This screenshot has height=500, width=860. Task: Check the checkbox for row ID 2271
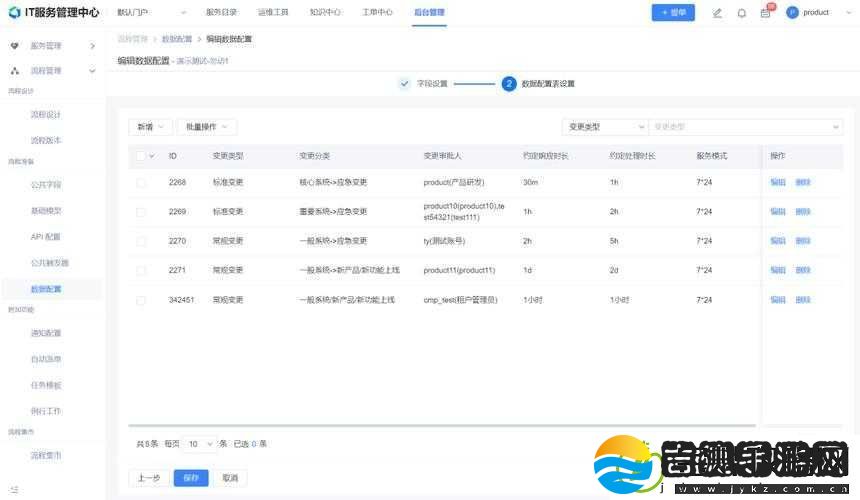[x=140, y=270]
